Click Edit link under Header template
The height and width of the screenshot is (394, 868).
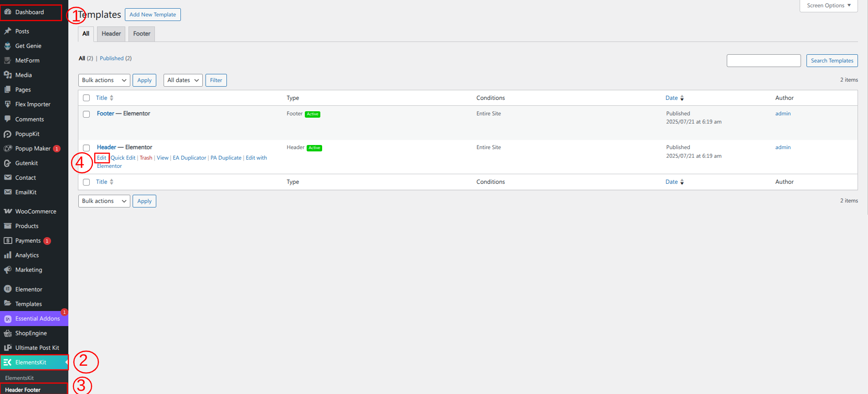(x=102, y=158)
